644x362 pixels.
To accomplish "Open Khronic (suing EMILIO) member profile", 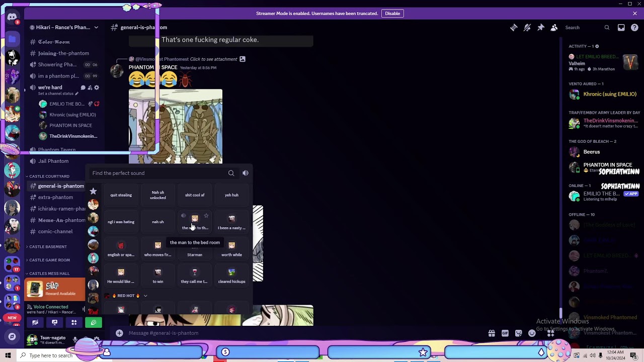I will click(603, 94).
